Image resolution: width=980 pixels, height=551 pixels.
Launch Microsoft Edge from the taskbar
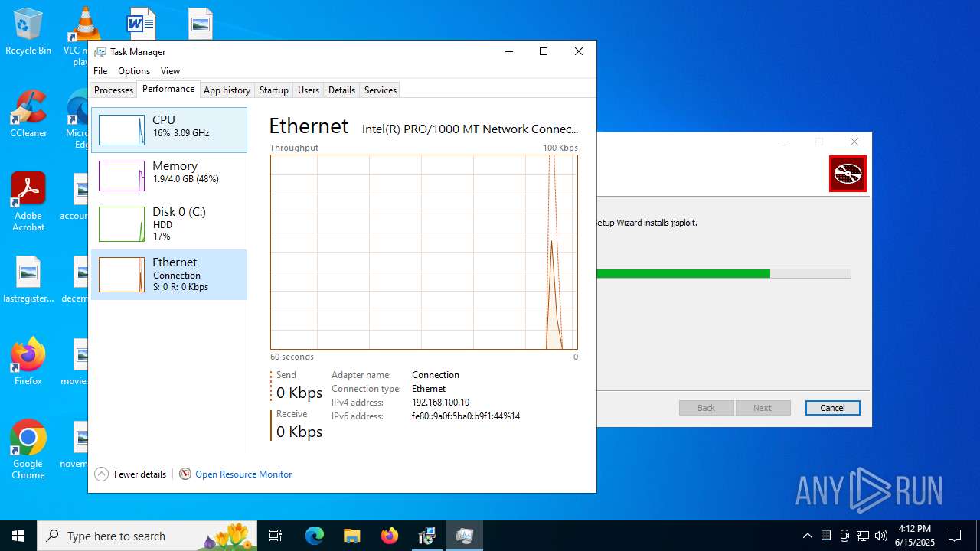pos(315,536)
